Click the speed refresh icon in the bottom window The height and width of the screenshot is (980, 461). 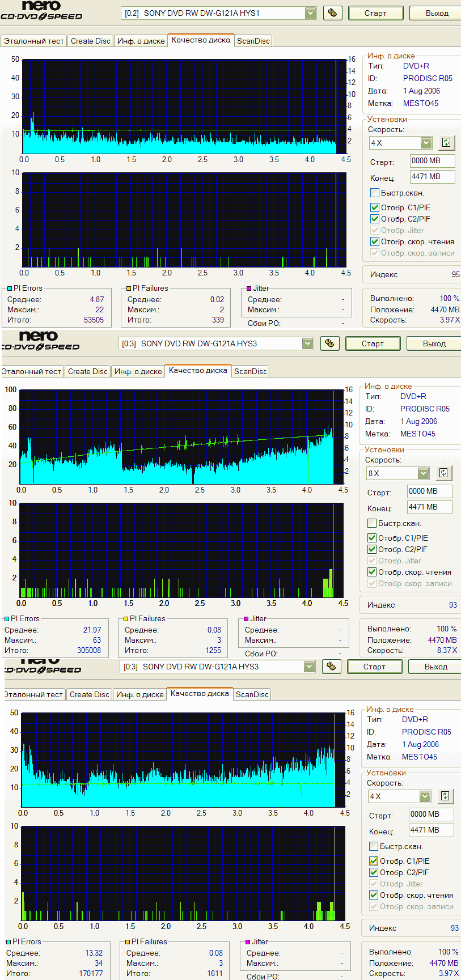click(x=445, y=796)
